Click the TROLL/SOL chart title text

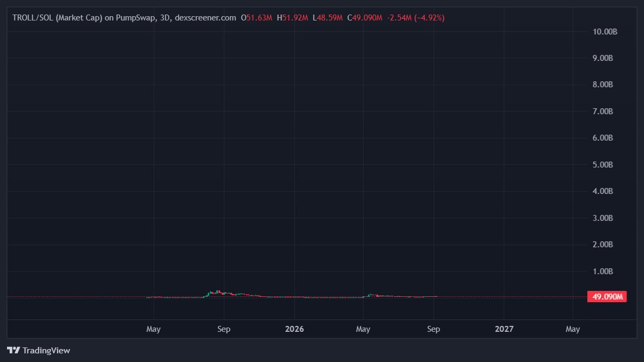coord(124,18)
